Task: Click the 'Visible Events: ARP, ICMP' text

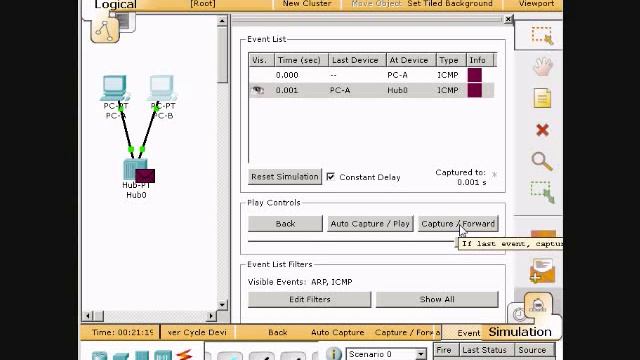Action: (x=300, y=282)
